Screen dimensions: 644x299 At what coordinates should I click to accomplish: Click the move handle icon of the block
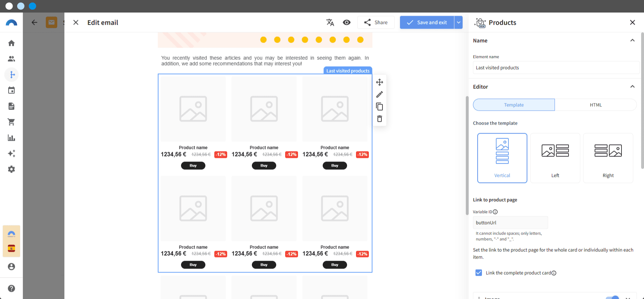point(380,82)
